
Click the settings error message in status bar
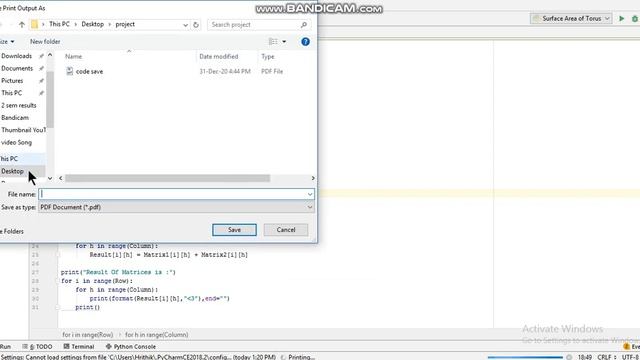click(x=138, y=357)
